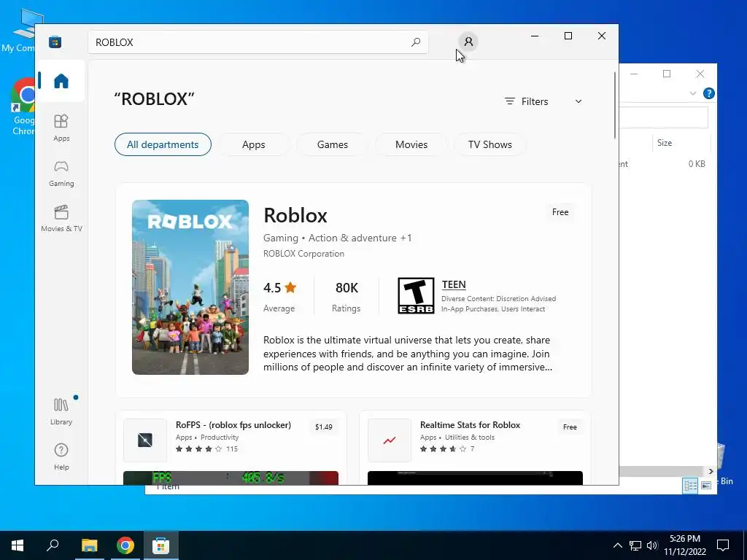747x560 pixels.
Task: Expand the Filters dropdown
Action: [x=543, y=101]
